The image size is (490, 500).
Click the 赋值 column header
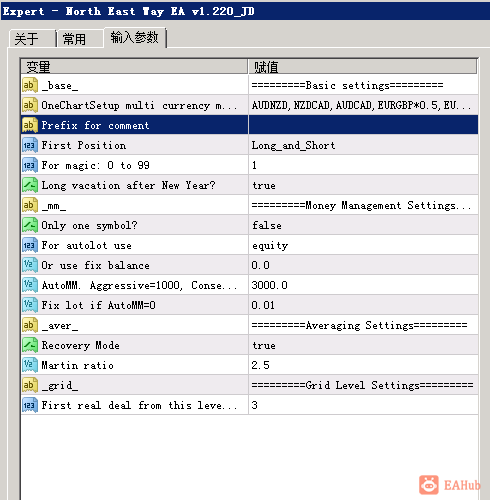363,67
